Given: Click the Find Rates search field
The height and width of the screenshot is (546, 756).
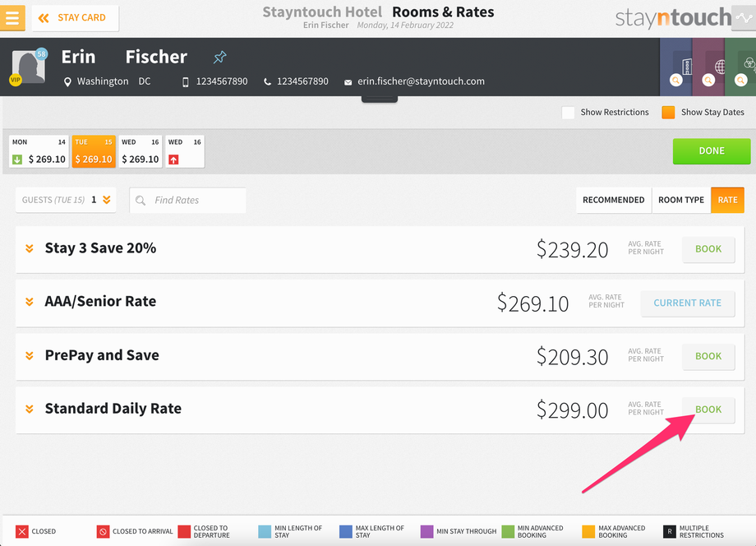Looking at the screenshot, I should [187, 200].
